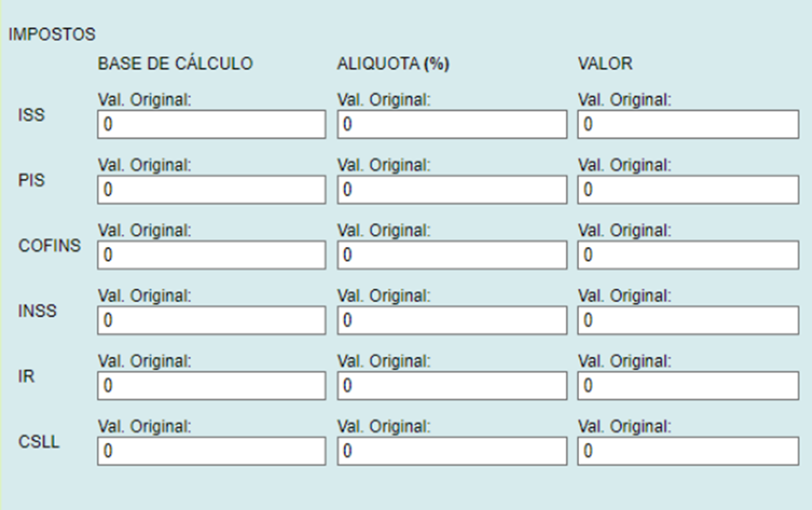Click the IR aliquota input box
Screen dimensions: 812x510
coord(452,386)
